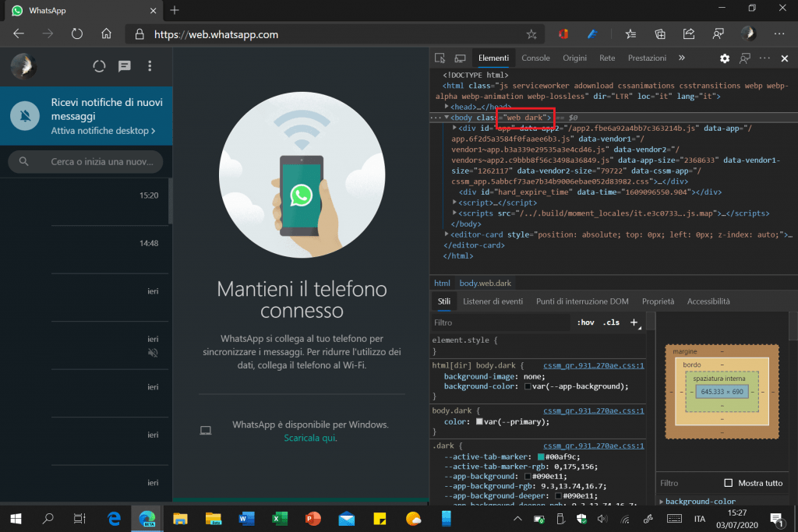The image size is (798, 532).
Task: Open the WhatsApp three-dot menu
Action: pyautogui.click(x=150, y=66)
